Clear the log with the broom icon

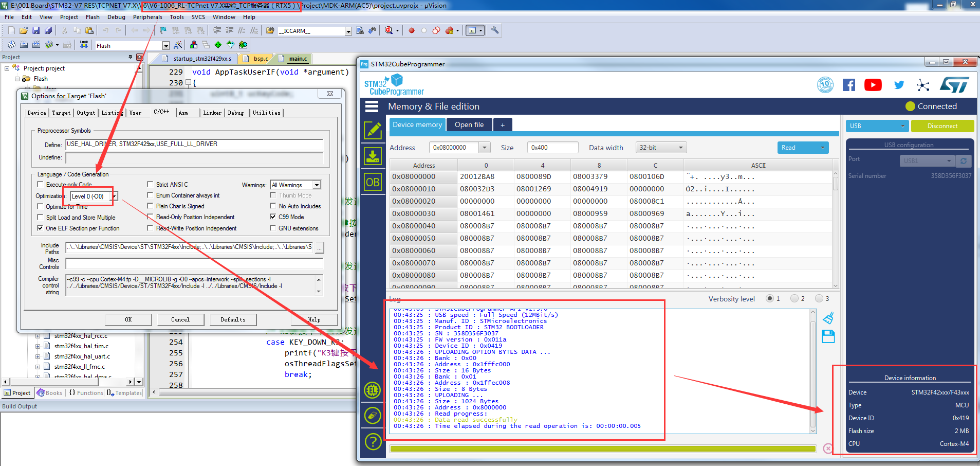[828, 318]
